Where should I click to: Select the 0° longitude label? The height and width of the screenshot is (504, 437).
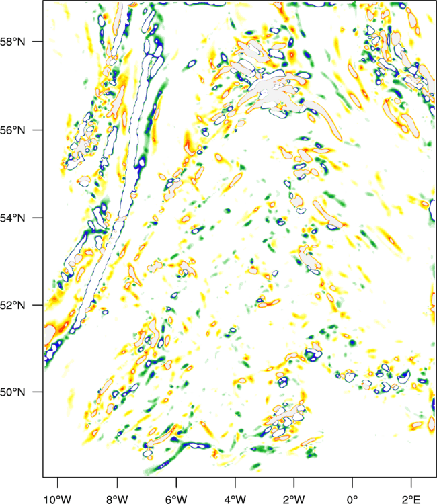point(352,499)
